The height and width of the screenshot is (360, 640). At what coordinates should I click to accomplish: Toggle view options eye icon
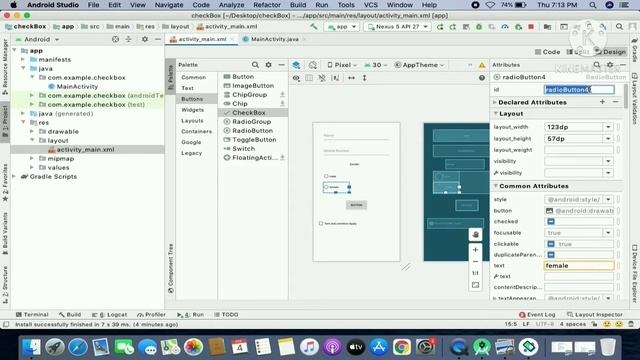click(296, 78)
